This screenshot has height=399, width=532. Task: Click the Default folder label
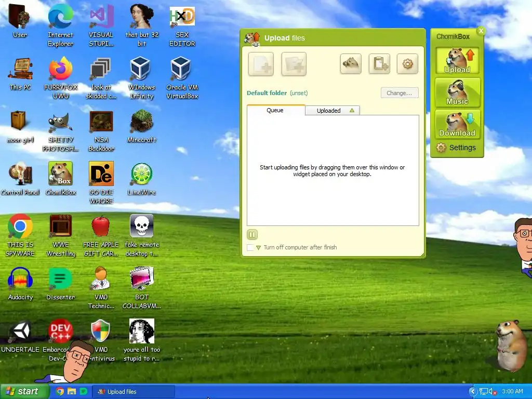pyautogui.click(x=267, y=93)
